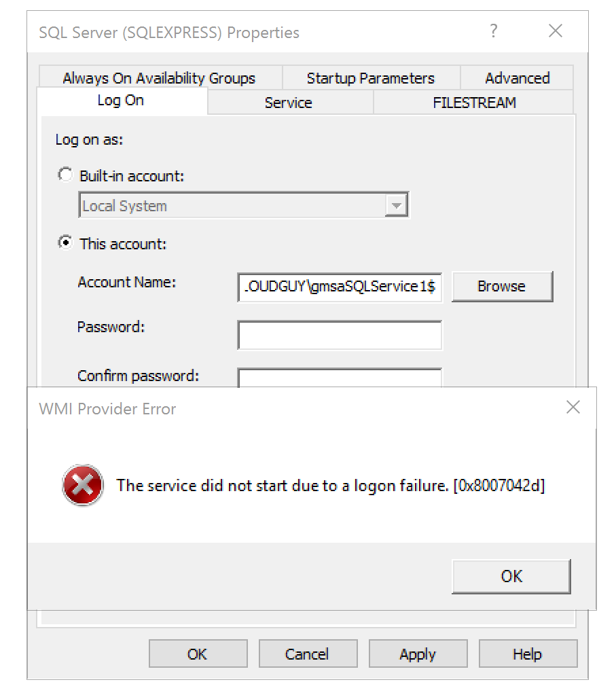Click into the Password field
This screenshot has height=699, width=616.
[x=340, y=335]
